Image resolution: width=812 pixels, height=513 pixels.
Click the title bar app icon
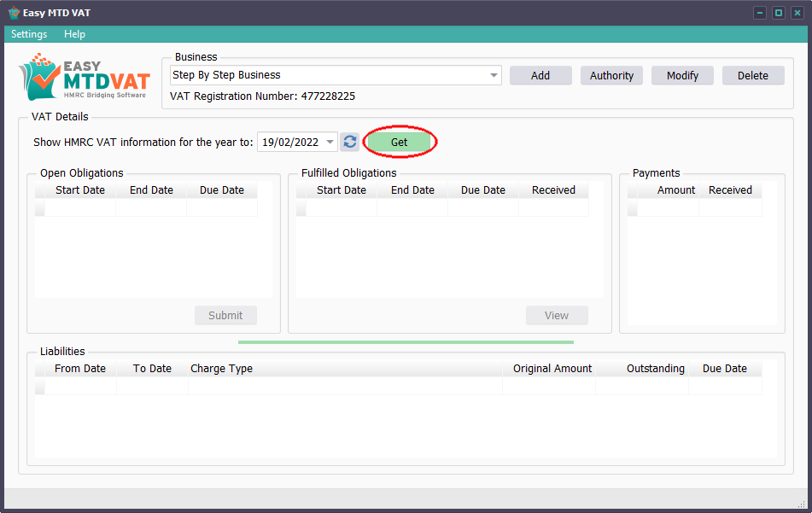coord(14,13)
